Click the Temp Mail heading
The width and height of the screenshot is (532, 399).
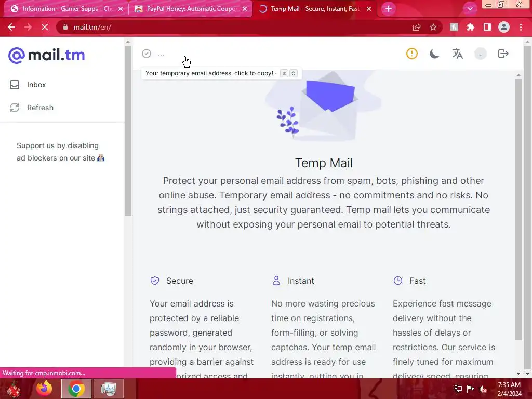pyautogui.click(x=324, y=163)
